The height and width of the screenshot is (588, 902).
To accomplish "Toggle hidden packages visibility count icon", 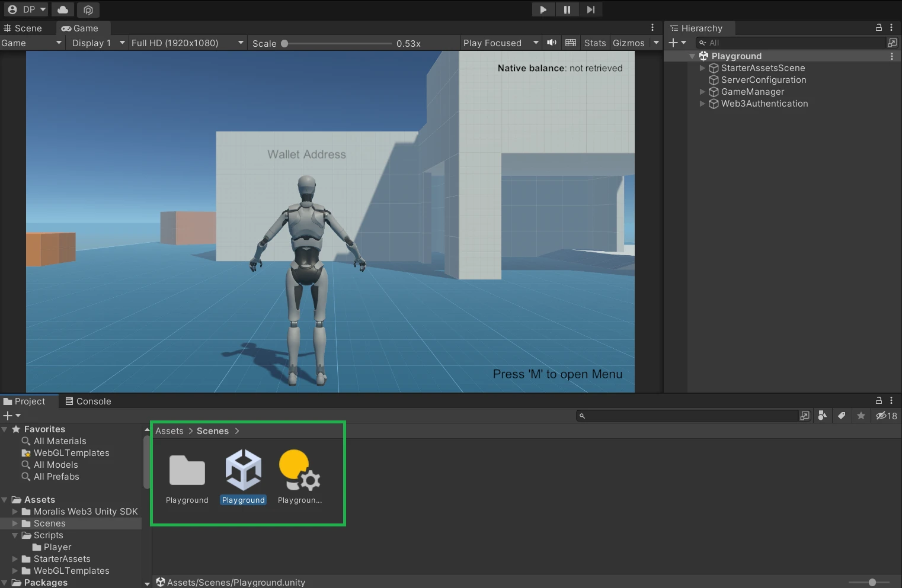I will 887,416.
